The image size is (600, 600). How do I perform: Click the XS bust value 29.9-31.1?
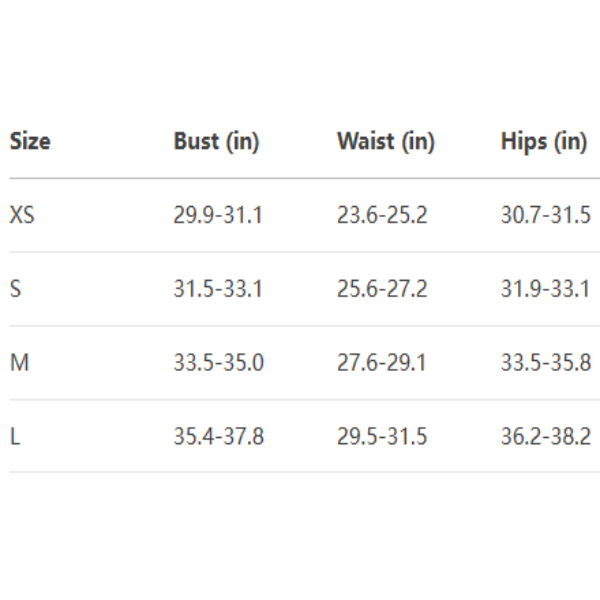click(218, 215)
